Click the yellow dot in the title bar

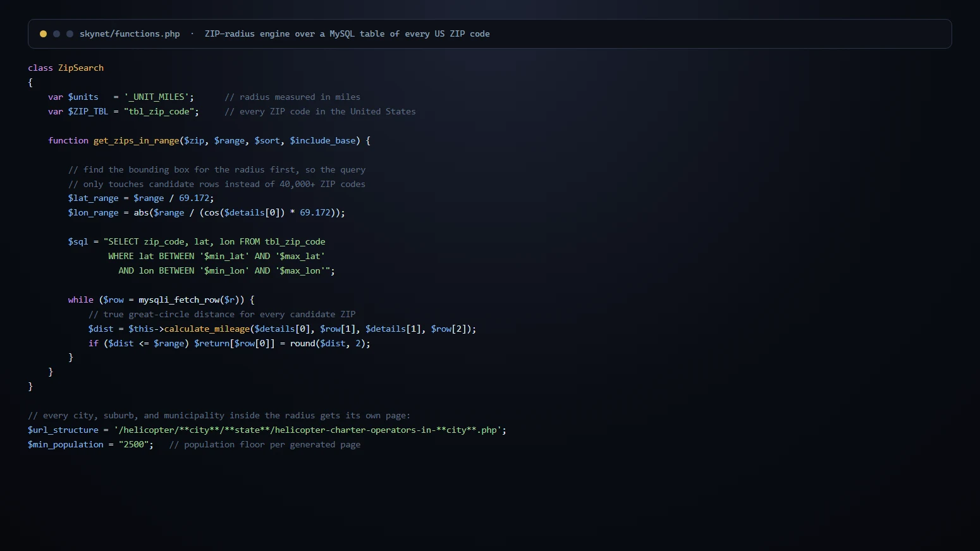click(43, 34)
